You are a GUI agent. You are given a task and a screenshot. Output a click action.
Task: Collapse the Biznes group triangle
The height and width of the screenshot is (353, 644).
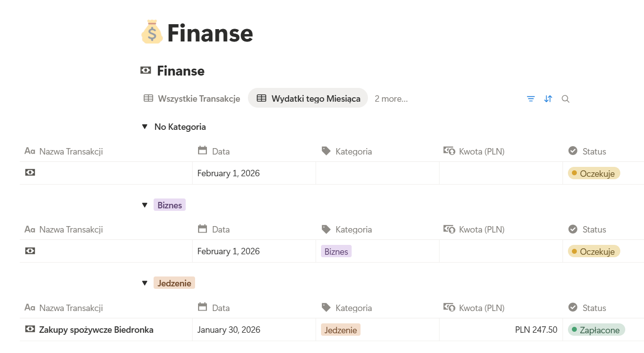(x=144, y=204)
